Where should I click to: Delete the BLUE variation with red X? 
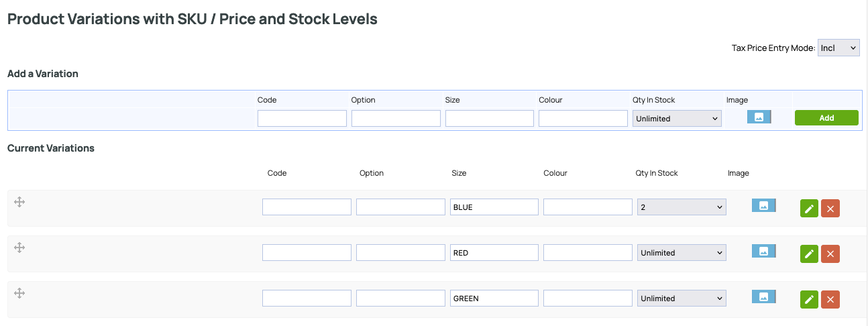click(830, 209)
